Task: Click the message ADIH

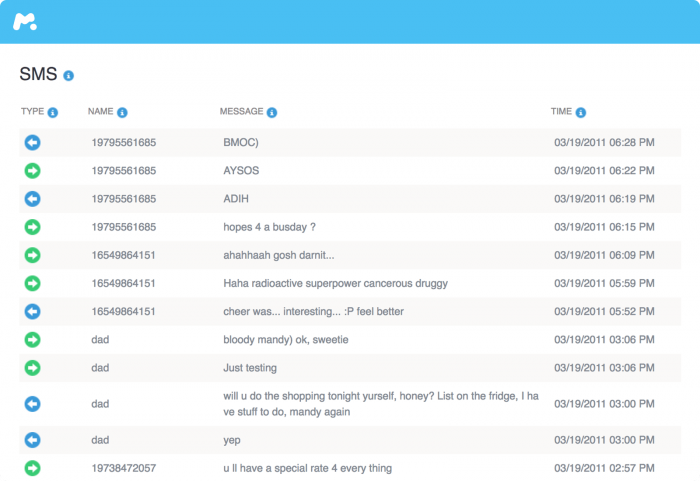Action: click(x=236, y=199)
